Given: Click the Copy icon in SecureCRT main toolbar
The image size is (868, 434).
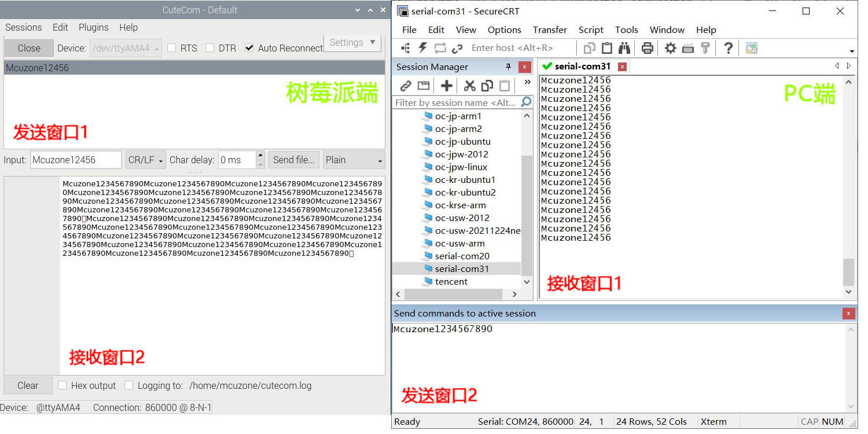Looking at the screenshot, I should [590, 48].
